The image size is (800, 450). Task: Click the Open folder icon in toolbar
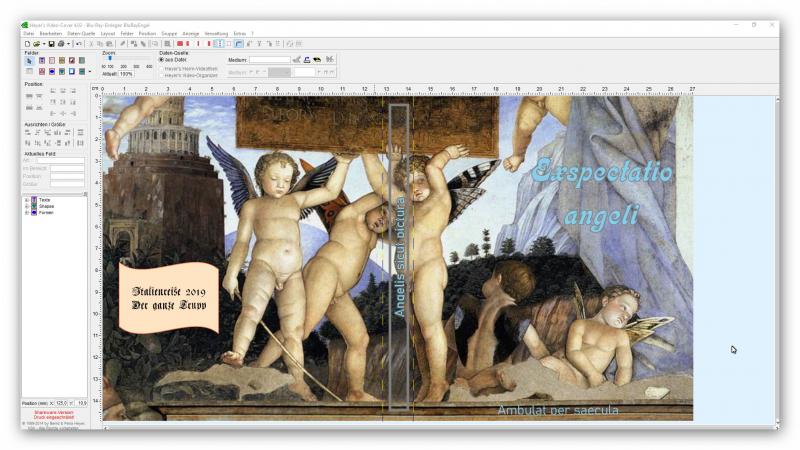(x=36, y=44)
